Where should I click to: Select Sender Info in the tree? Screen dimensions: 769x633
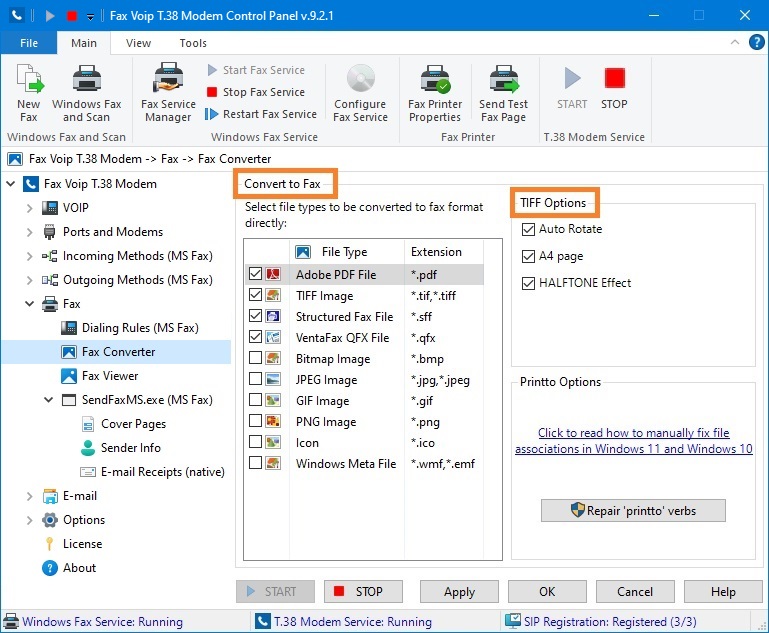point(130,448)
